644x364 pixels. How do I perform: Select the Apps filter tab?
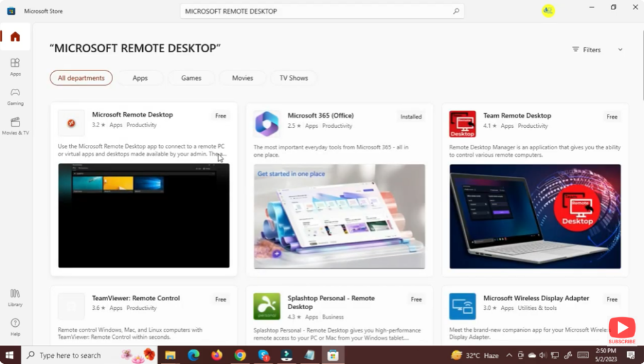pyautogui.click(x=140, y=77)
